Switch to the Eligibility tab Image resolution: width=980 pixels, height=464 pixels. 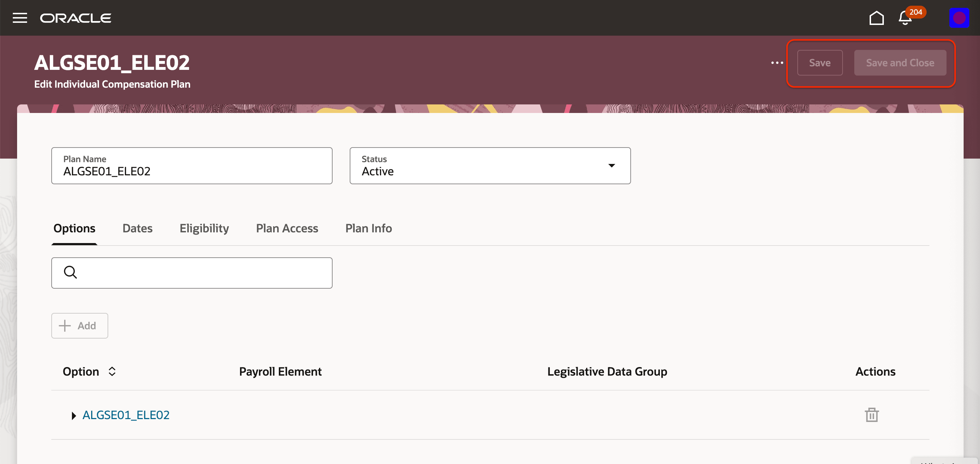tap(204, 228)
